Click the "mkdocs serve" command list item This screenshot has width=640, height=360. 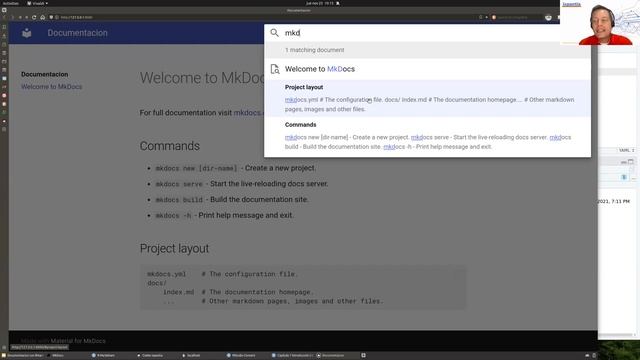point(242,184)
